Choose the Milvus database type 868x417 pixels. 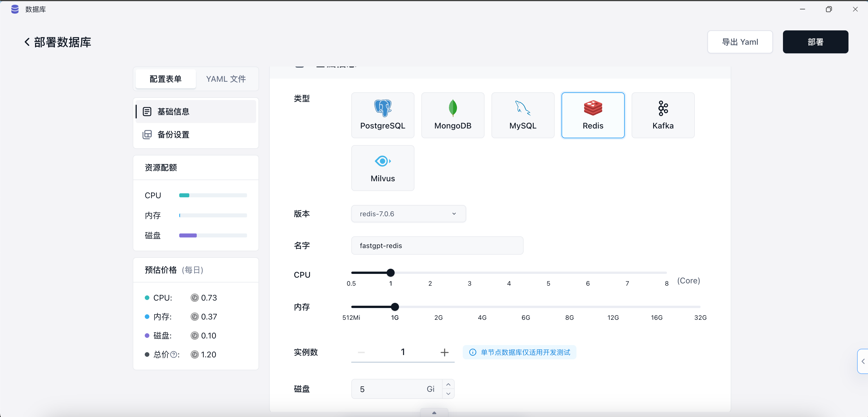[x=383, y=168]
